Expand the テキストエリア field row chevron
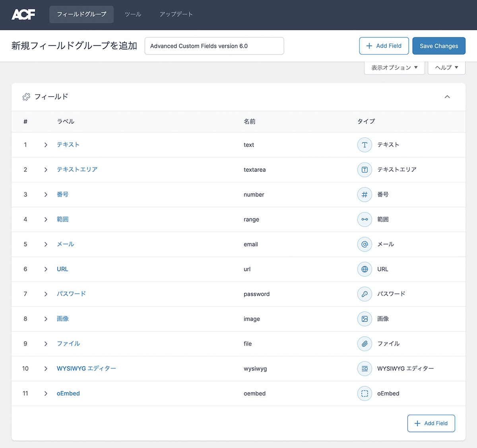 (x=46, y=169)
